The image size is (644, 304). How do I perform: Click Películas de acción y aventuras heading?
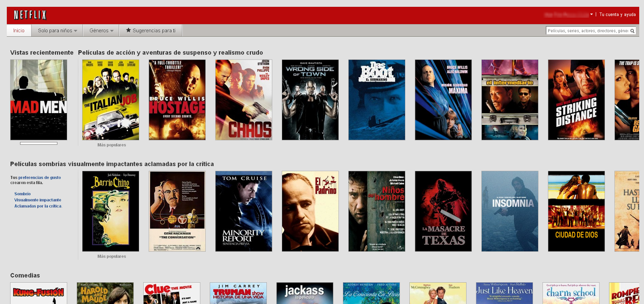click(x=171, y=53)
